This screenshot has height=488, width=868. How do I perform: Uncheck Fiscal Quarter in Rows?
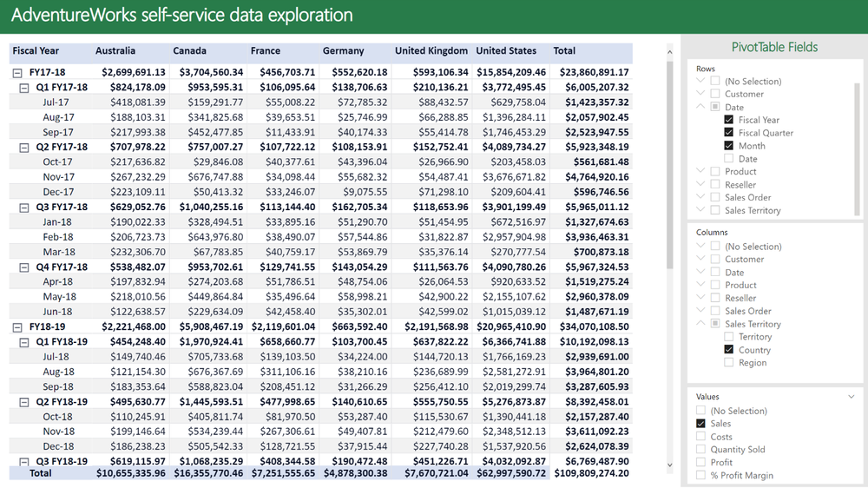(728, 132)
